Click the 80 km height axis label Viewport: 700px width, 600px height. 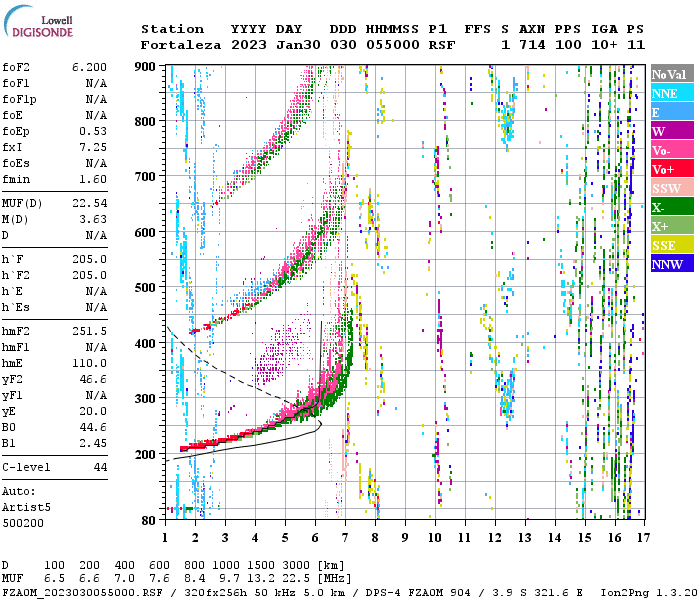point(149,520)
